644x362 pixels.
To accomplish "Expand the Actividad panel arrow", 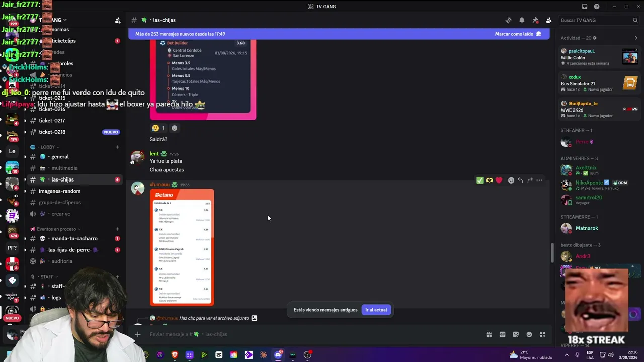I will point(636,38).
